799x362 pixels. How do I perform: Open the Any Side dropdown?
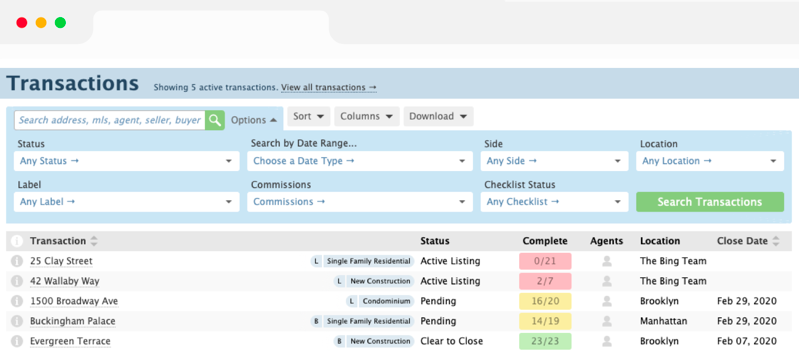pos(554,161)
